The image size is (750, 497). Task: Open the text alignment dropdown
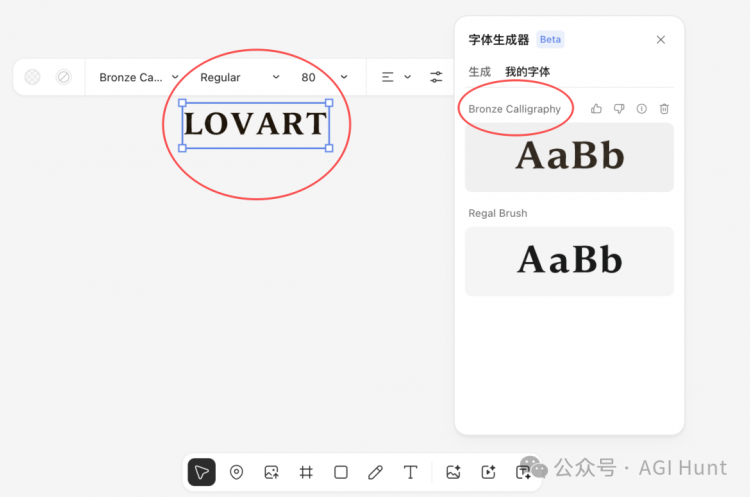[396, 77]
